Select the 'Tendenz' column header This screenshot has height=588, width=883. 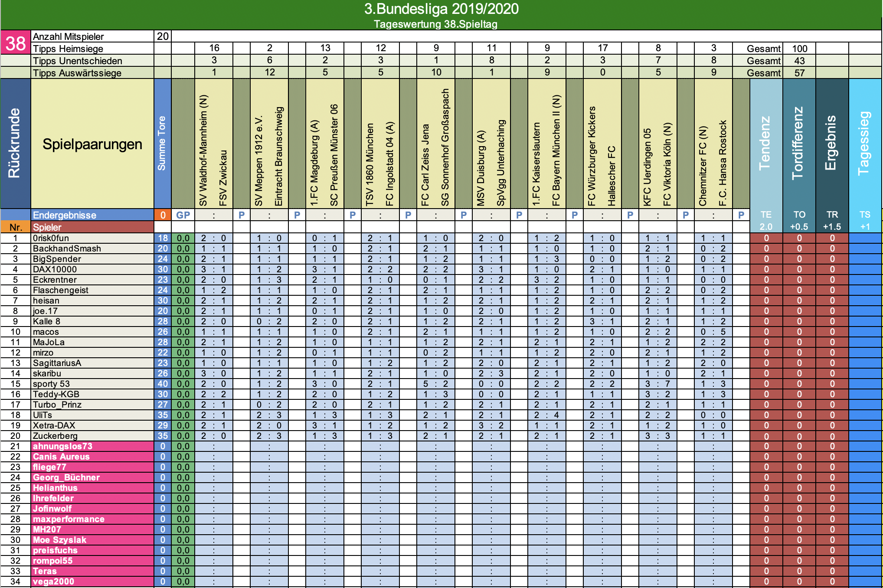pyautogui.click(x=766, y=144)
